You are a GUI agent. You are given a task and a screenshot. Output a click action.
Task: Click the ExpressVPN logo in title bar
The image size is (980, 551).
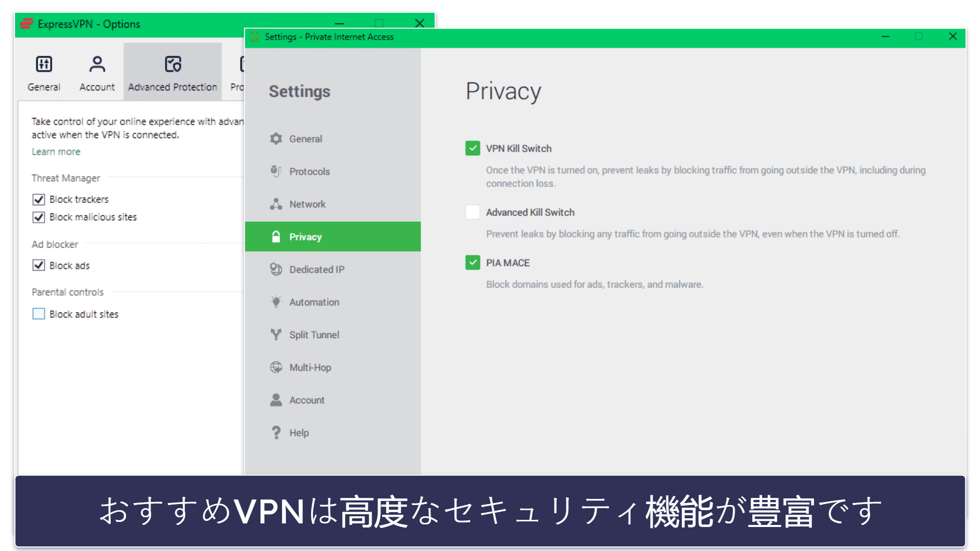27,24
